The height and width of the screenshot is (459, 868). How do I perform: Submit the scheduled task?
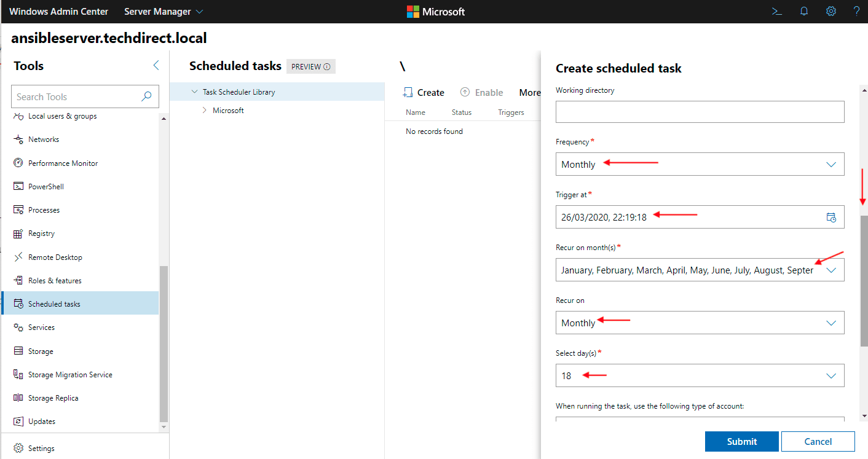[x=741, y=441]
